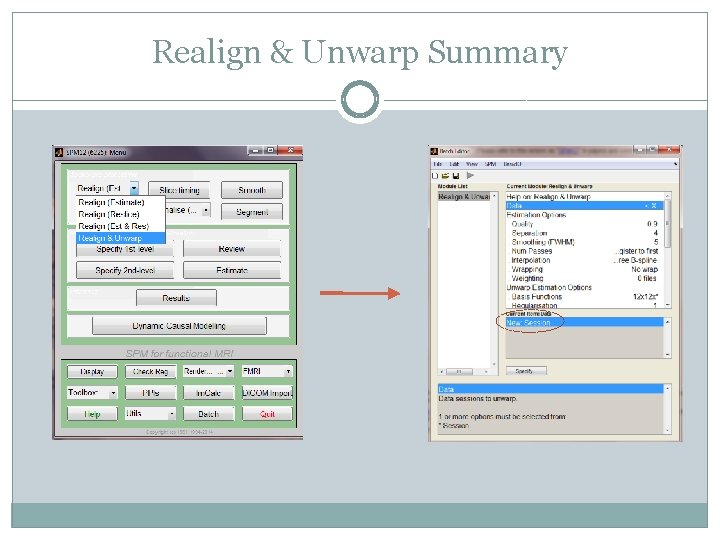This screenshot has height=540, width=720.
Task: Click the Module List horizontal scrollbar
Action: point(465,371)
